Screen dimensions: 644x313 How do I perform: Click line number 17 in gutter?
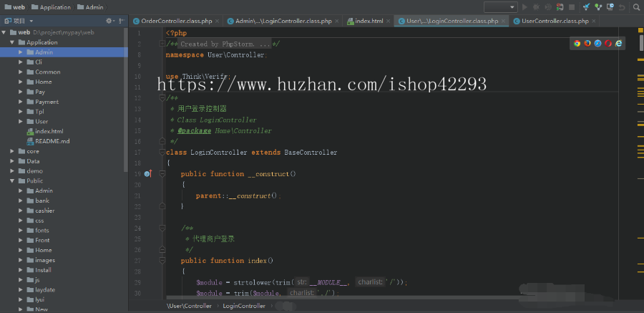click(137, 153)
